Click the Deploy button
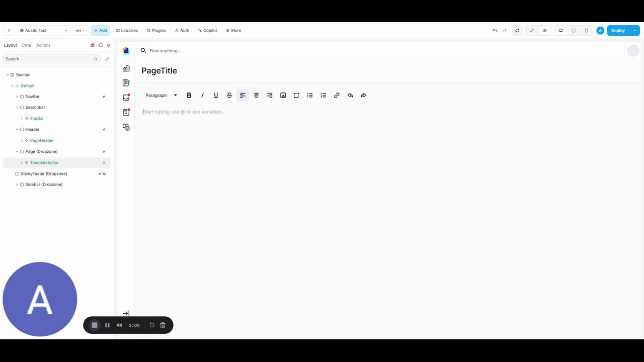The width and height of the screenshot is (644, 362). (x=618, y=31)
